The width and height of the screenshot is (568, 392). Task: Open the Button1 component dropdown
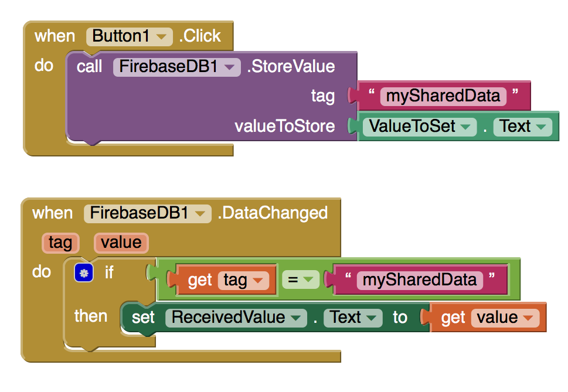130,36
